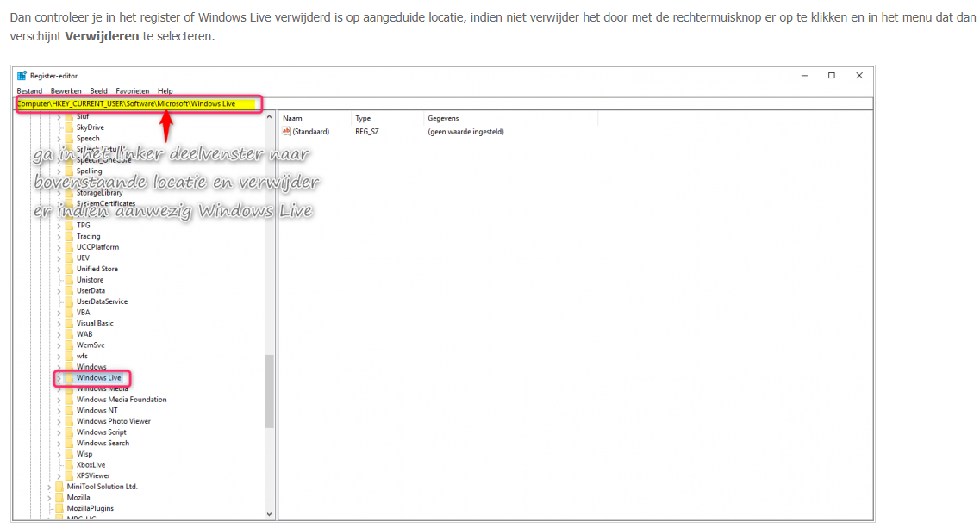This screenshot has height=528, width=980.
Task: Select the Windows NT key
Action: [x=97, y=411]
